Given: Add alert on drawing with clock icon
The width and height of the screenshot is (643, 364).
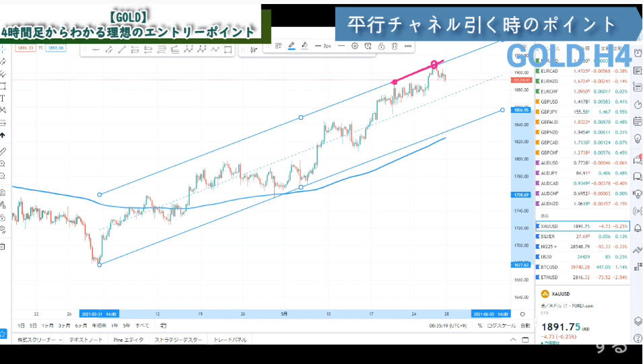Looking at the screenshot, I should coord(368,46).
